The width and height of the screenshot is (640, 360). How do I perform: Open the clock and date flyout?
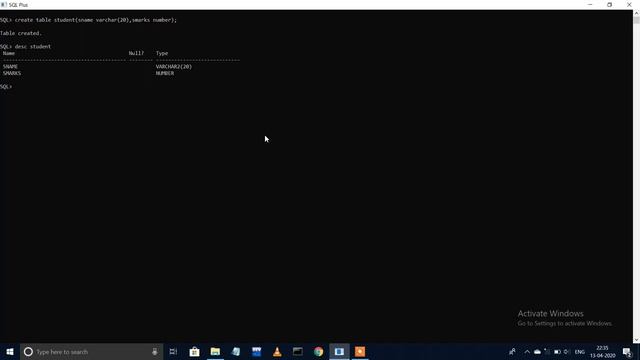[602, 351]
